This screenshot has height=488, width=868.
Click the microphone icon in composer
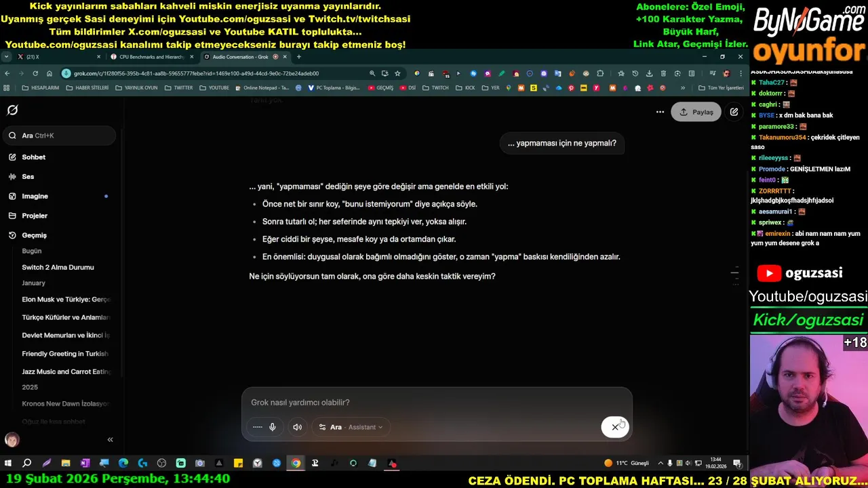point(273,427)
